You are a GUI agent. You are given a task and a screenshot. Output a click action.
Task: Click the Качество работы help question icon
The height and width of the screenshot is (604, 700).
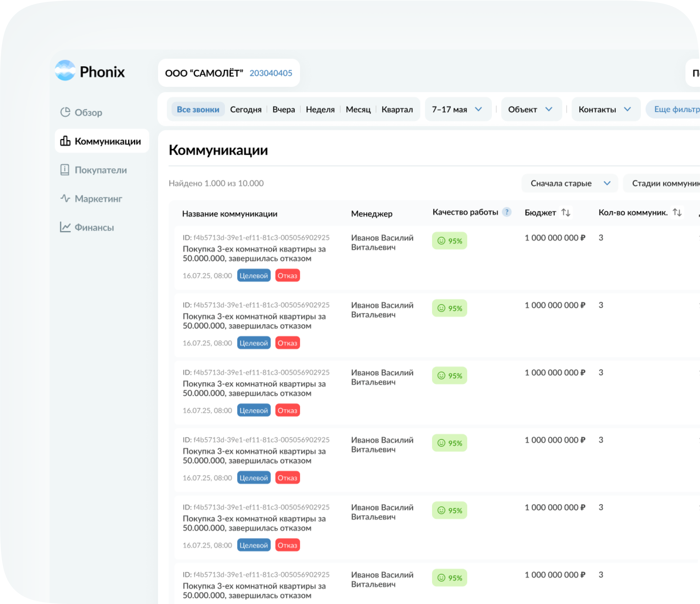click(x=506, y=212)
